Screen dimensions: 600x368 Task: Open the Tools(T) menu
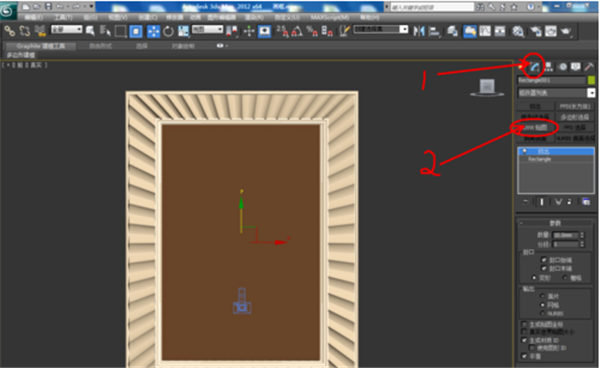point(63,18)
